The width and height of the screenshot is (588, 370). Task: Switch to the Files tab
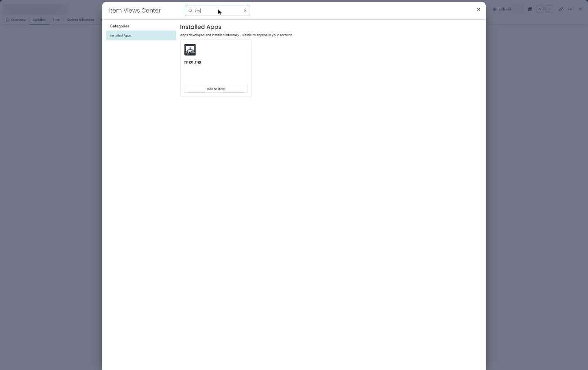[x=56, y=20]
